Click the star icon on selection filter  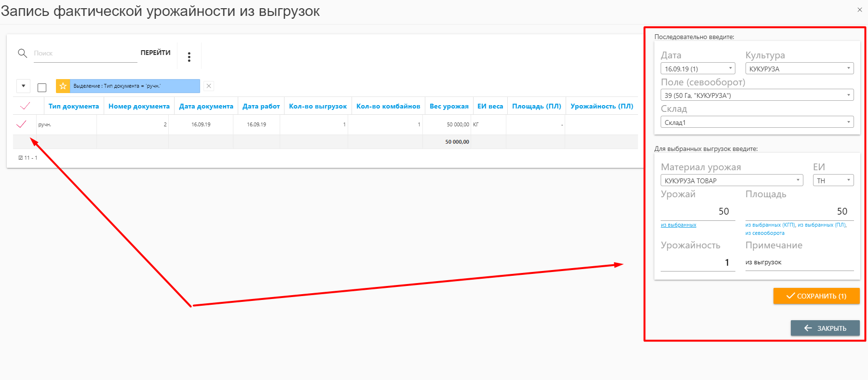click(x=63, y=86)
